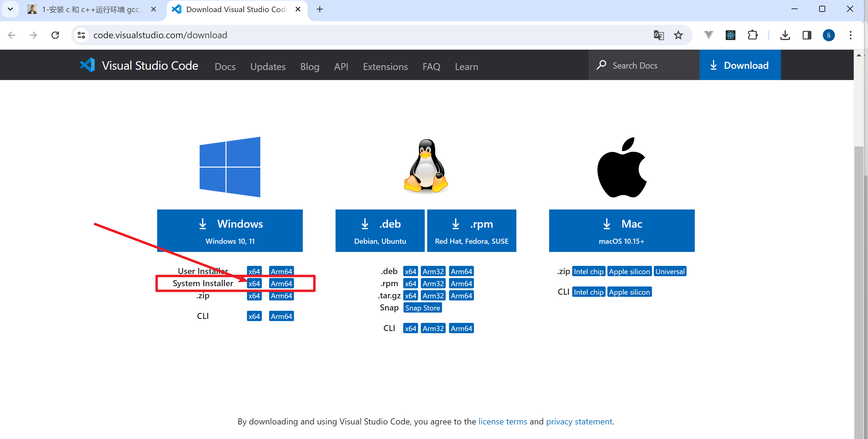Open the browser downloads icon

click(x=785, y=35)
